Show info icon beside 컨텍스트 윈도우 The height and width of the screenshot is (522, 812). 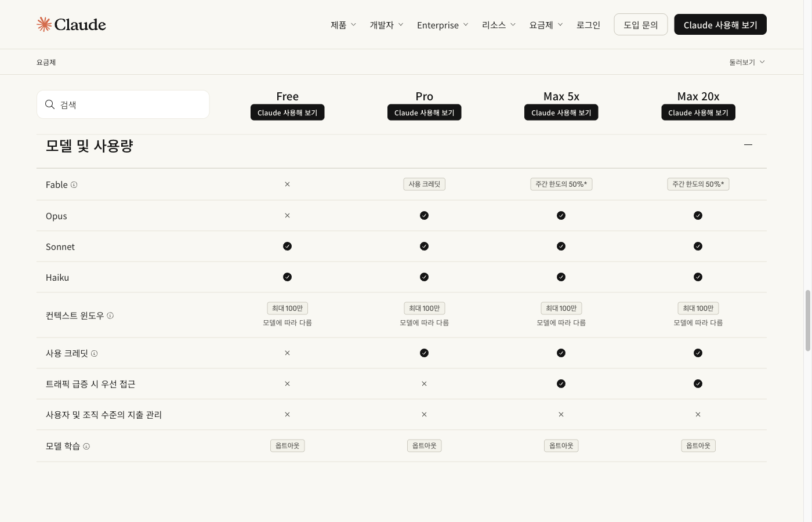pos(110,316)
